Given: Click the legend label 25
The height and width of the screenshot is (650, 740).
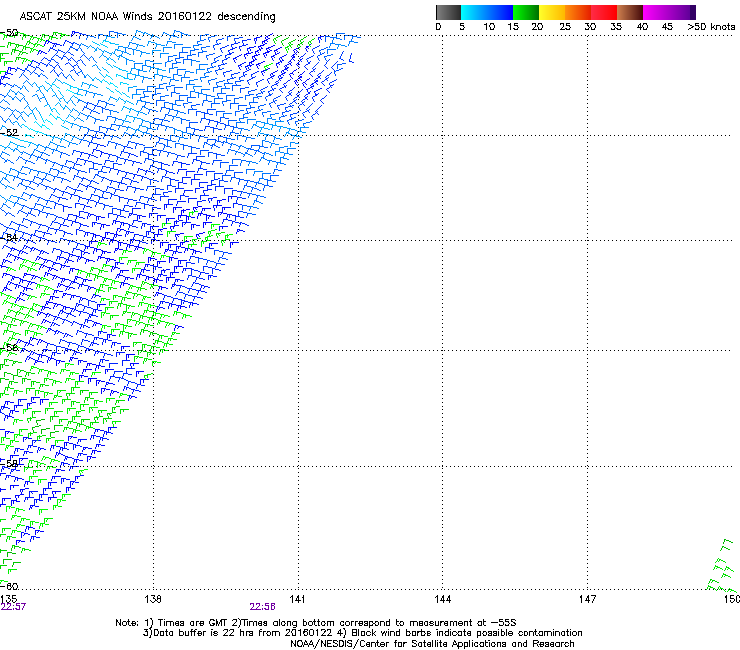Looking at the screenshot, I should 565,27.
